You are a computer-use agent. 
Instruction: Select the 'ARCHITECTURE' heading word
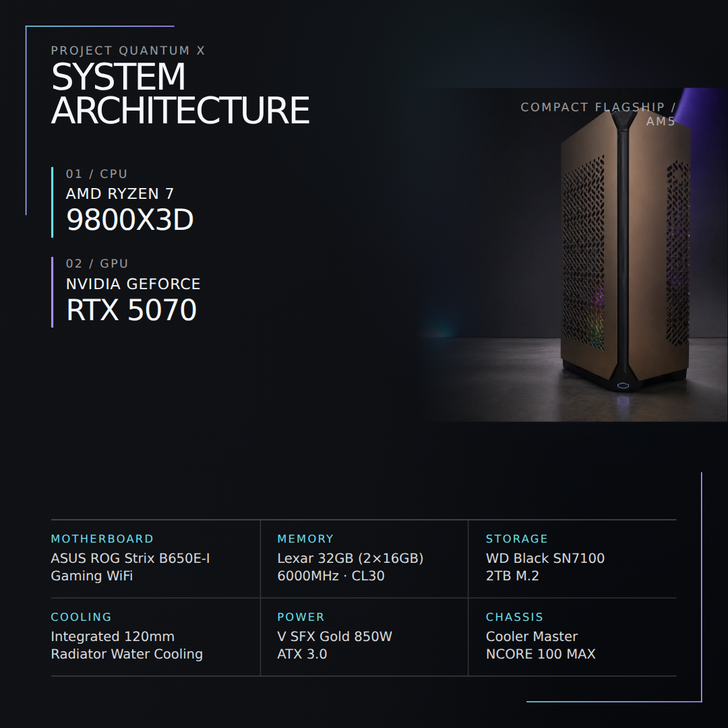click(x=180, y=111)
